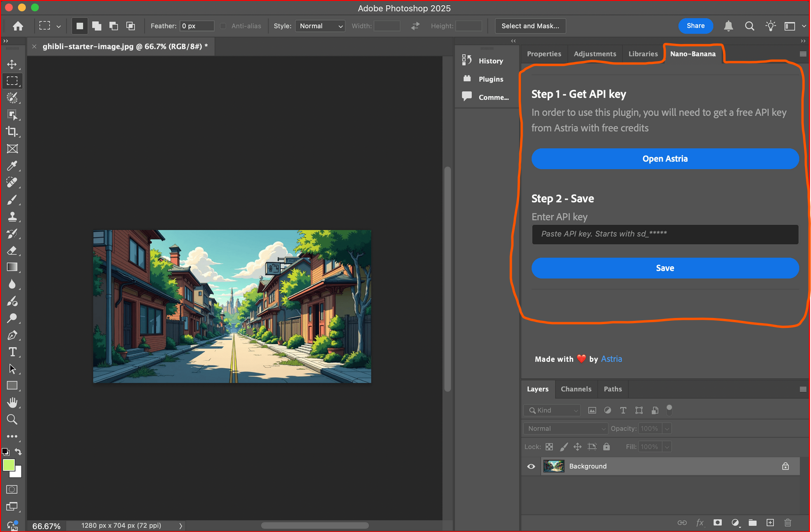
Task: Delete layer trash icon
Action: 788,523
